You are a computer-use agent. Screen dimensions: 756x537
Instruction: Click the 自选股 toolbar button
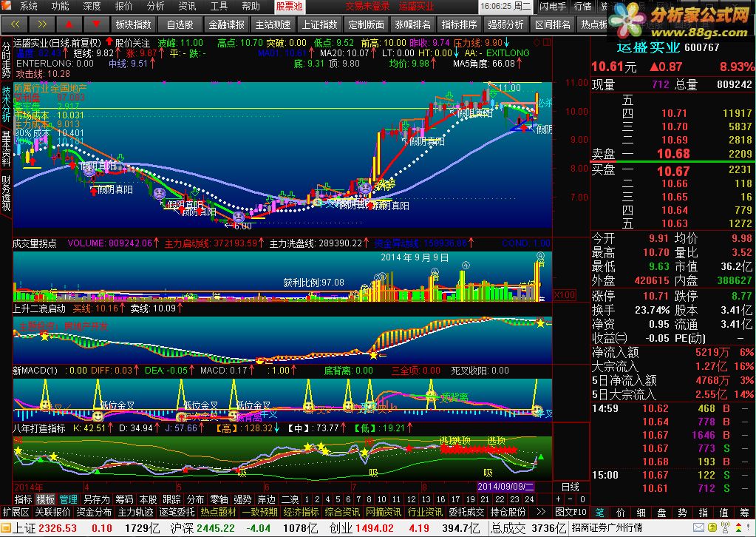pos(180,24)
